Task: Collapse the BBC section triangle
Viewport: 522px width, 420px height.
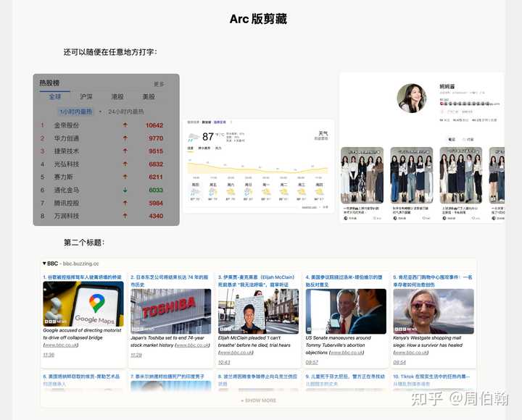Action: pos(44,264)
